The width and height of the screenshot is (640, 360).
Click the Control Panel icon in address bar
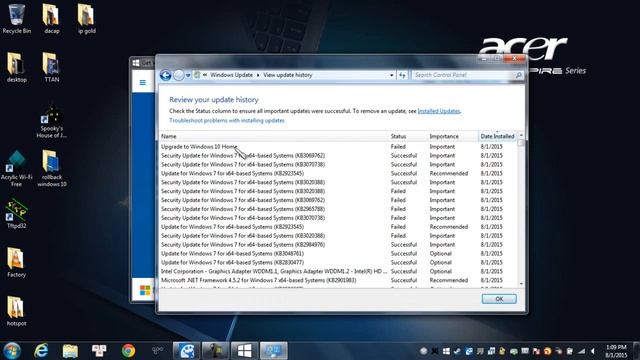pyautogui.click(x=197, y=75)
